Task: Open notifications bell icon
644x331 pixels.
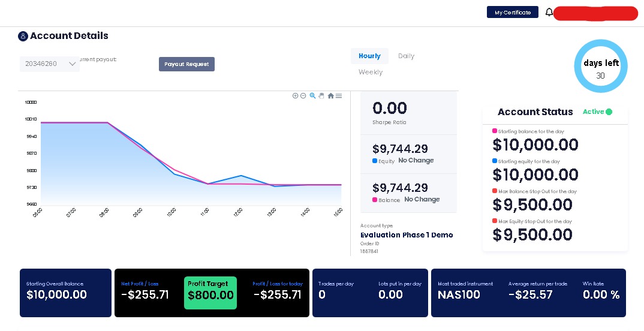Action: (x=549, y=13)
